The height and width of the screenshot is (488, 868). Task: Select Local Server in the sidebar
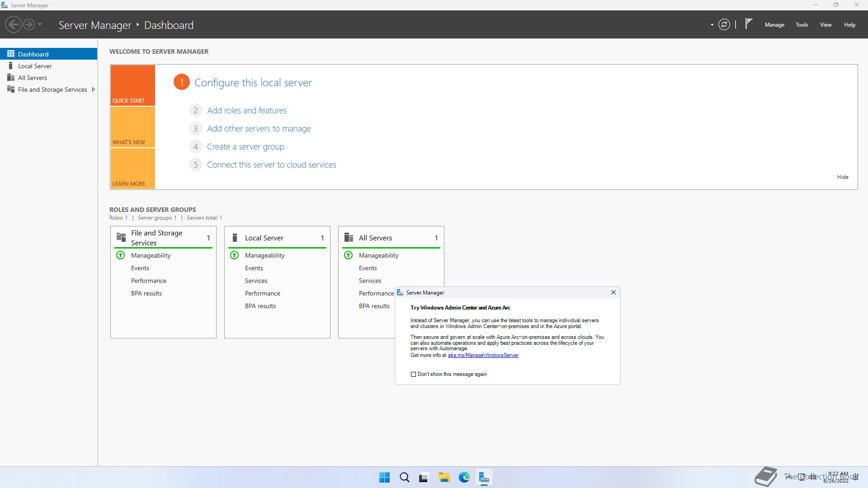49,66
